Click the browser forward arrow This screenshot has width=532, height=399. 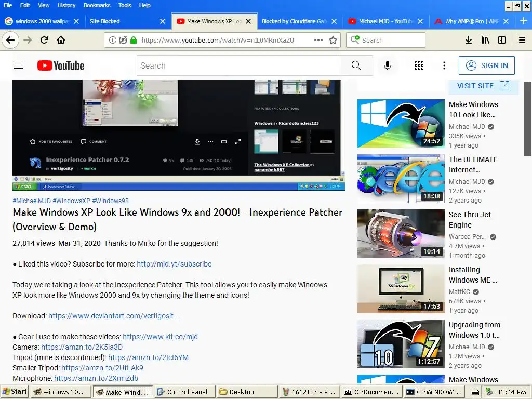point(28,41)
